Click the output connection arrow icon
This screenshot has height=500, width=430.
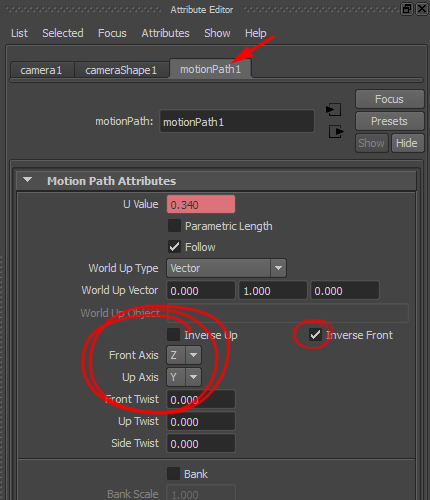pos(336,131)
